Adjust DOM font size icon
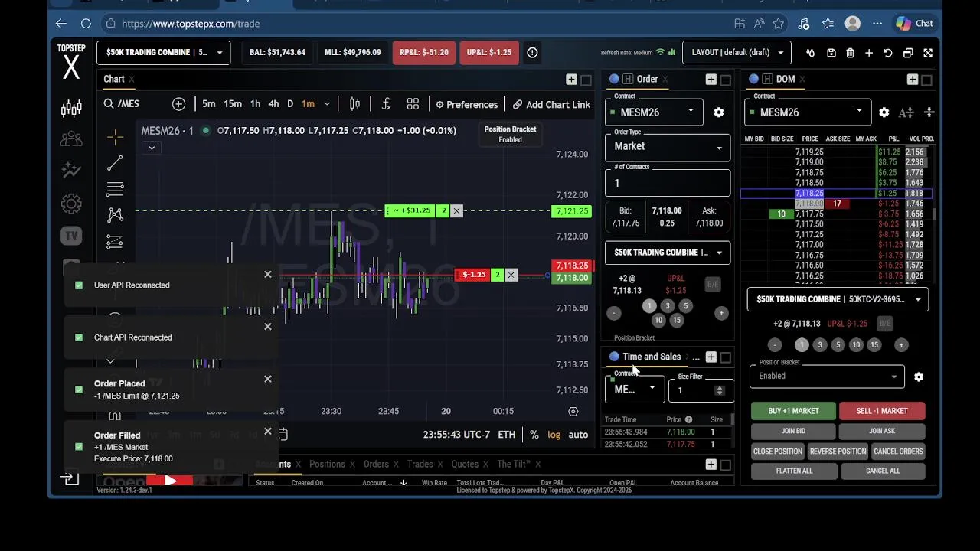 [x=906, y=112]
